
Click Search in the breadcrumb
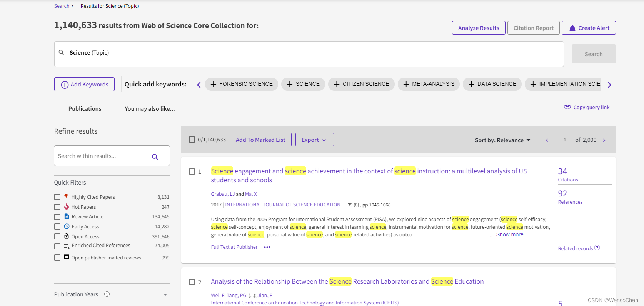click(62, 6)
